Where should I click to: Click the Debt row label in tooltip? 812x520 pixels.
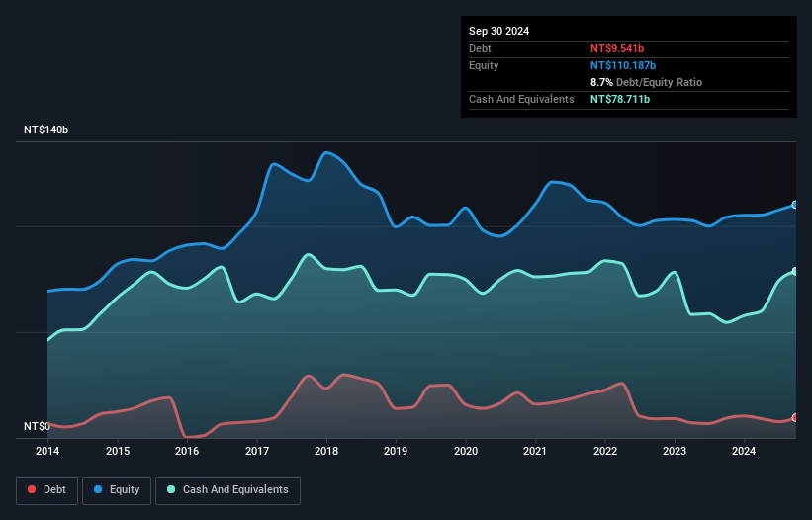[480, 48]
